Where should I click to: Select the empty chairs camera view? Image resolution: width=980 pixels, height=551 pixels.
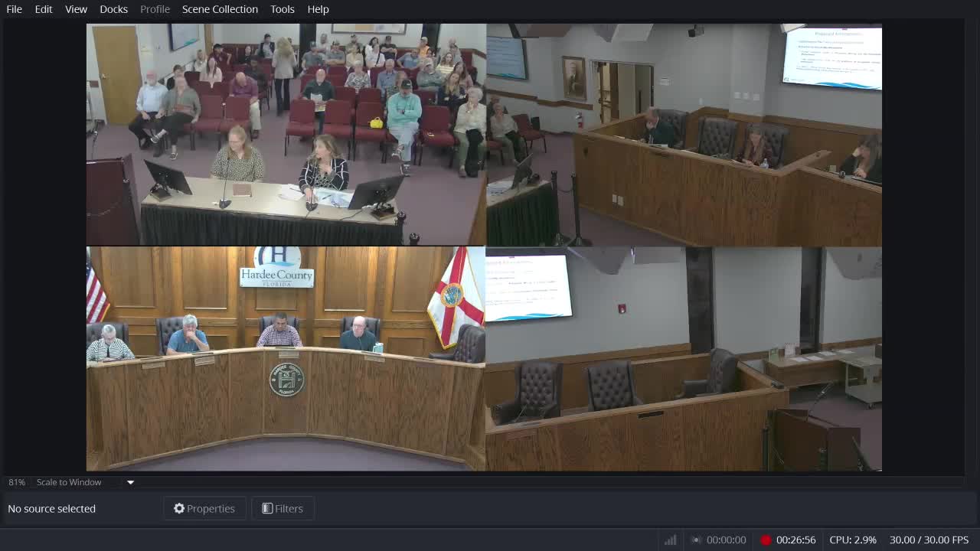pos(684,358)
